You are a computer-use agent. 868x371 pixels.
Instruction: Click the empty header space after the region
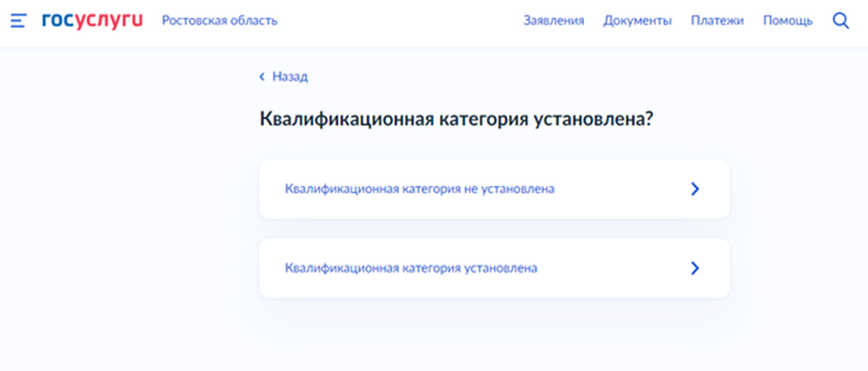pos(398,20)
